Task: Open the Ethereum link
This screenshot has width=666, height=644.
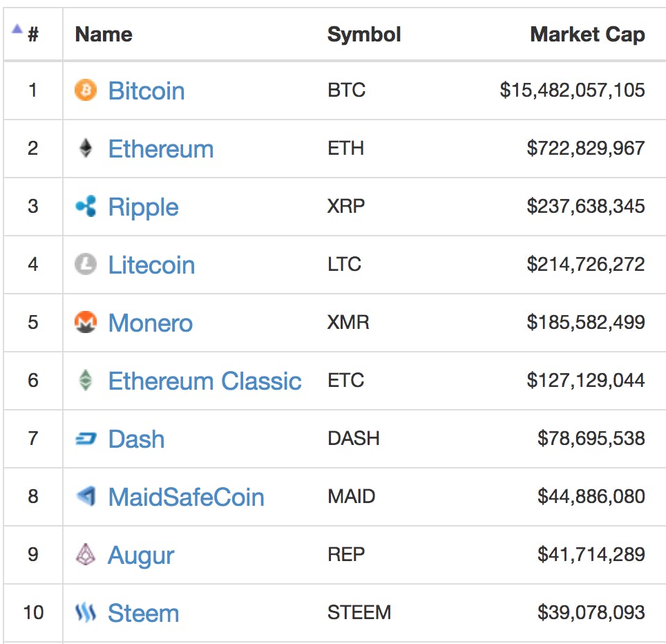Action: (160, 149)
